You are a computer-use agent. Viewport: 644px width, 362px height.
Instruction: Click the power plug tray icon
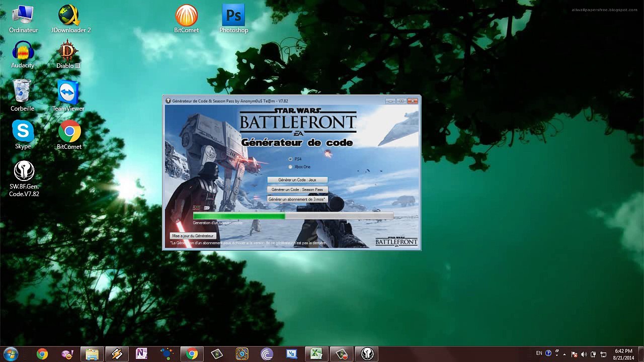(594, 354)
